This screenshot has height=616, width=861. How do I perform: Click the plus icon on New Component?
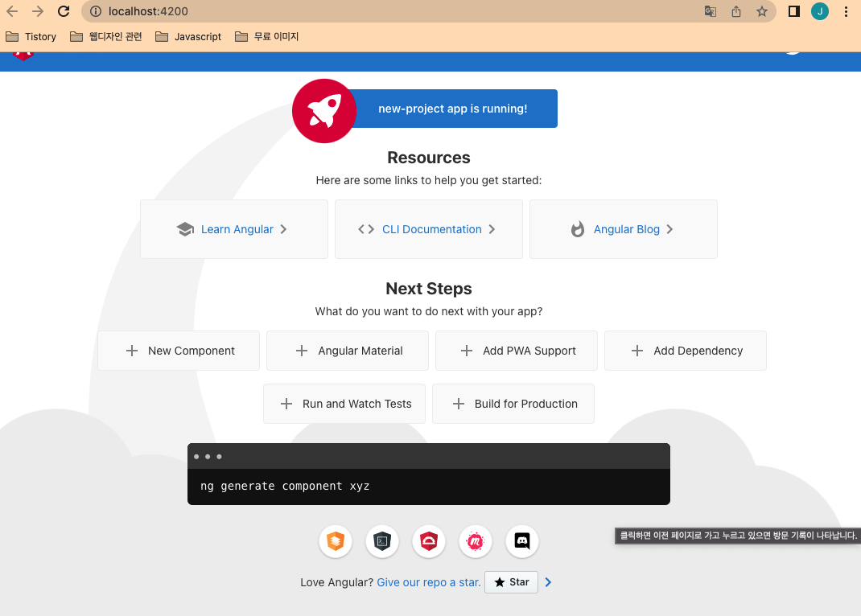coord(132,351)
